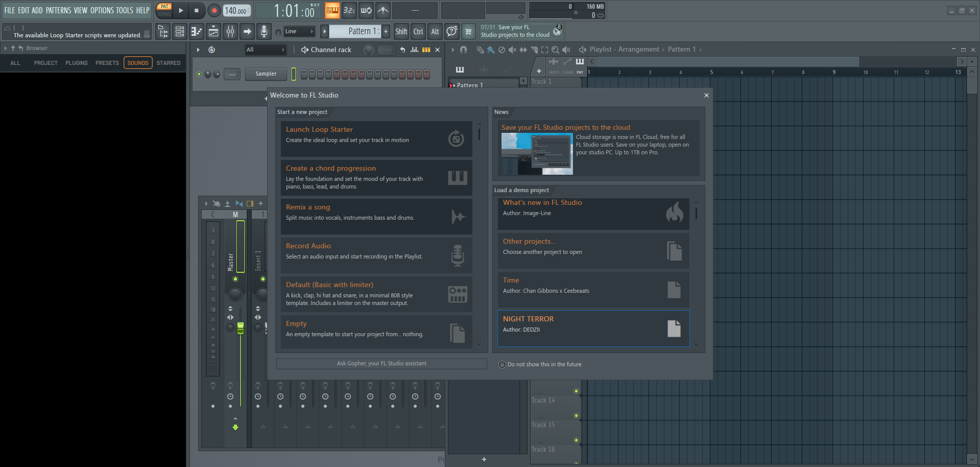Open the FILE menu
This screenshot has width=980, height=467.
click(10, 10)
